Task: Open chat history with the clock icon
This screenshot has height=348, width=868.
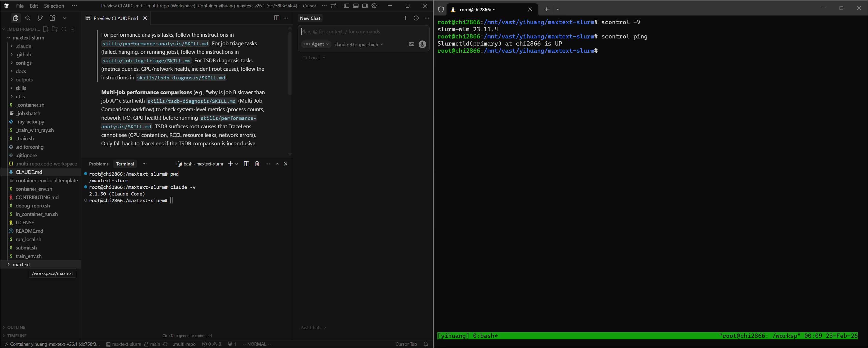Action: click(x=416, y=18)
